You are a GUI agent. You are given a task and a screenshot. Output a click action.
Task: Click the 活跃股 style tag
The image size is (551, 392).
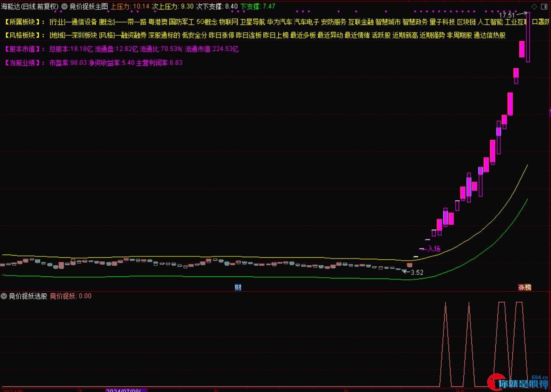[x=381, y=35]
